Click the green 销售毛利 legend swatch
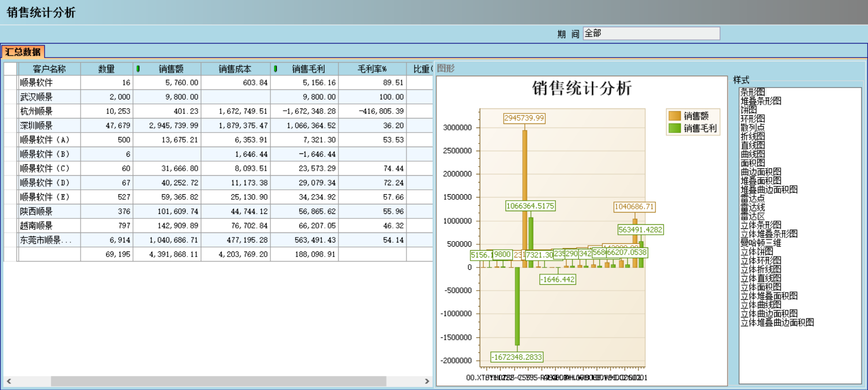 coord(674,128)
